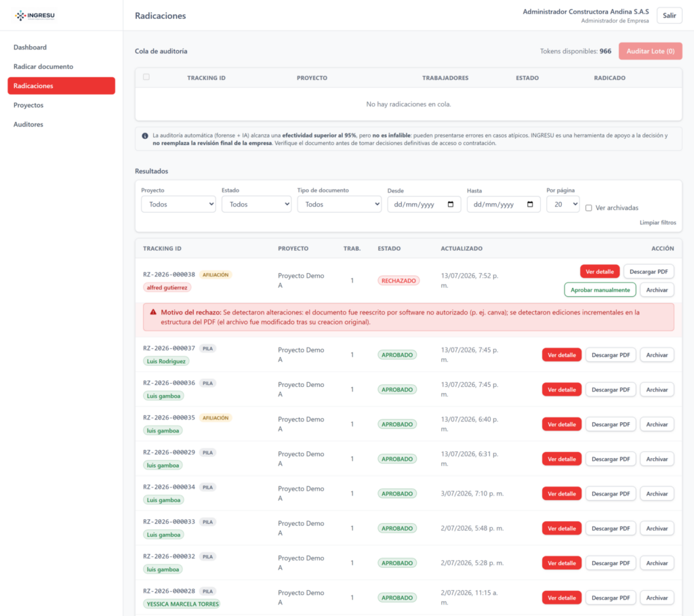Download PDF for RZ-2026-000032
The height and width of the screenshot is (616, 694).
(611, 563)
